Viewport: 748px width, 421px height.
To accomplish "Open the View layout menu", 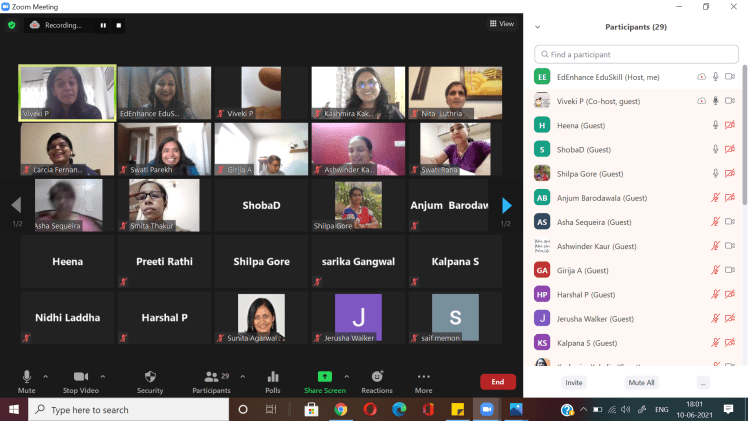I will 501,24.
